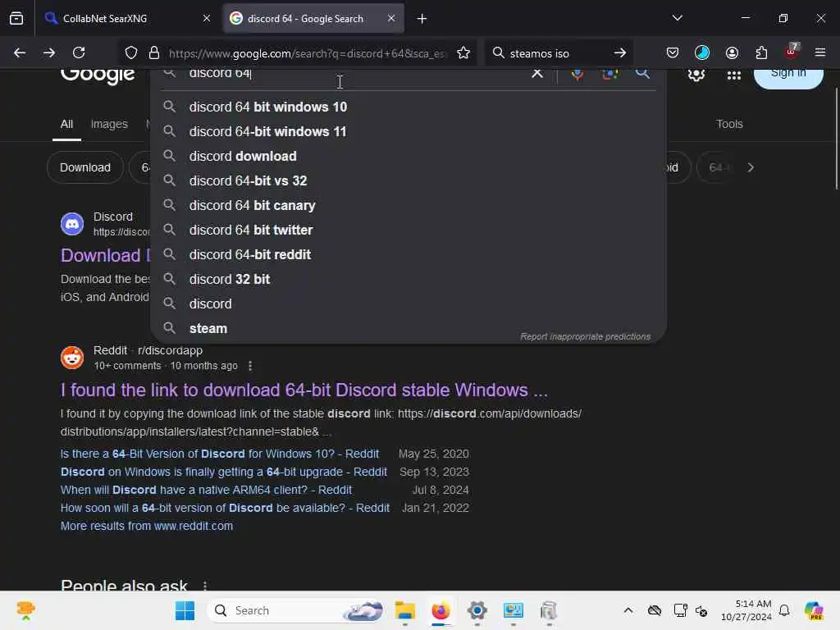Bookmark this page with star icon
This screenshot has width=840, height=630.
(x=463, y=52)
